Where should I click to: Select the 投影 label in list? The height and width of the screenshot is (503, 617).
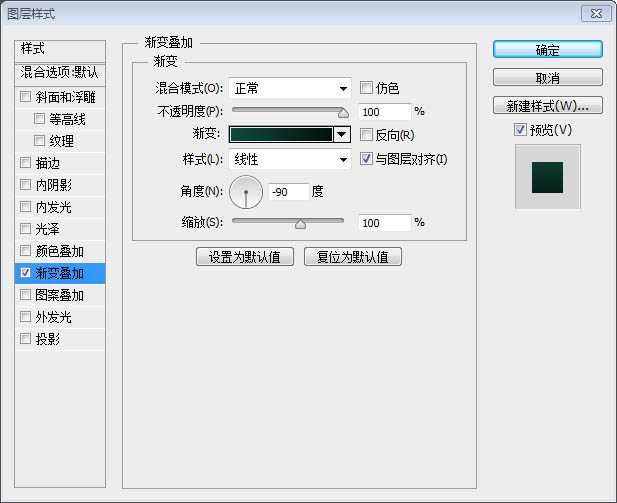pos(47,339)
